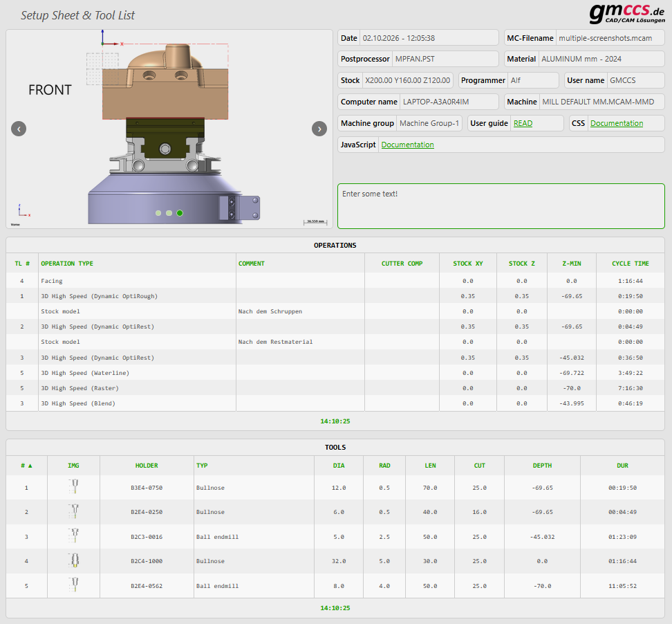Click the tool 5 Ball endmill image

pyautogui.click(x=75, y=585)
